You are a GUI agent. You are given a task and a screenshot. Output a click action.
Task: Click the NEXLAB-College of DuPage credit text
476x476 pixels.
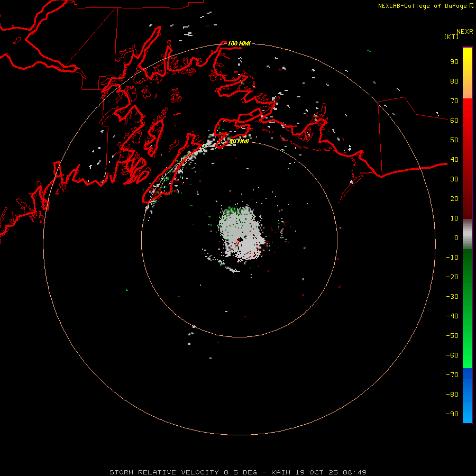(422, 6)
